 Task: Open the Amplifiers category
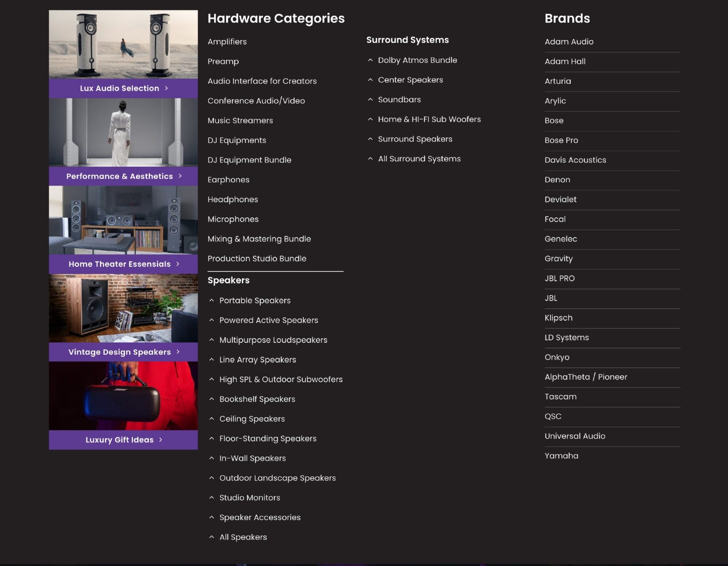click(227, 42)
